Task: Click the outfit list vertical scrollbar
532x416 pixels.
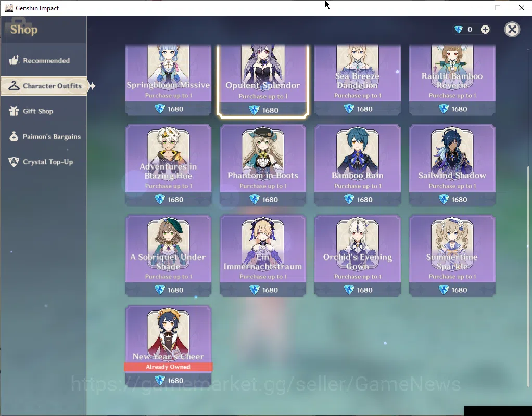Action: click(528, 276)
